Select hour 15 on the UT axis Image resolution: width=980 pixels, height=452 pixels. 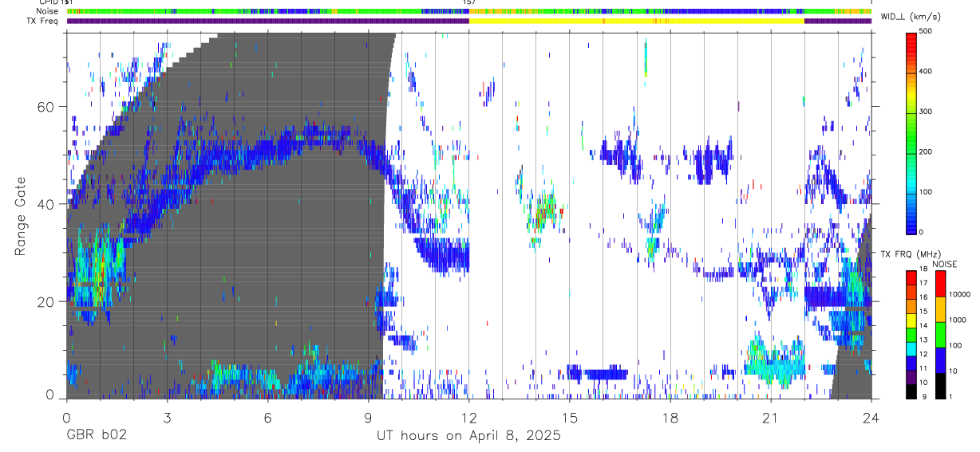[x=570, y=416]
